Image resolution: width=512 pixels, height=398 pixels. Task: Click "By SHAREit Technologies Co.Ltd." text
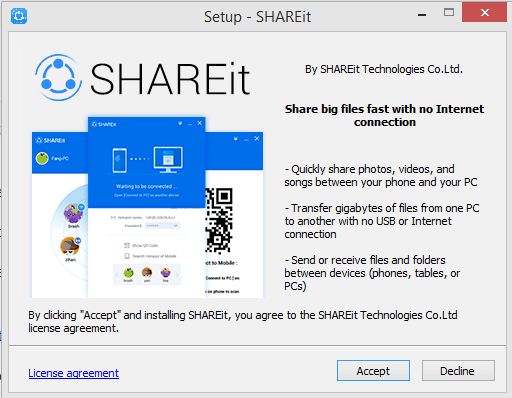pos(384,69)
